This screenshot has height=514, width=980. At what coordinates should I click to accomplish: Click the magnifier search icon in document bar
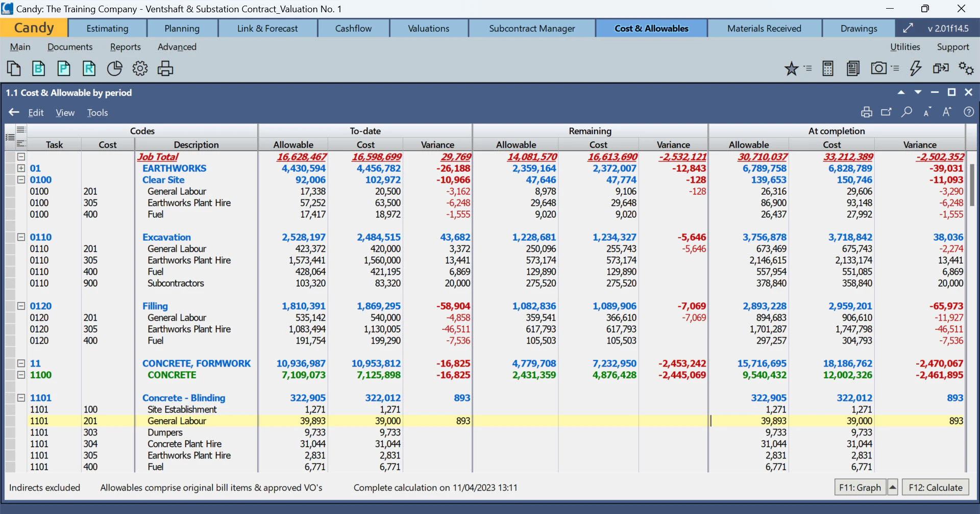pyautogui.click(x=906, y=112)
